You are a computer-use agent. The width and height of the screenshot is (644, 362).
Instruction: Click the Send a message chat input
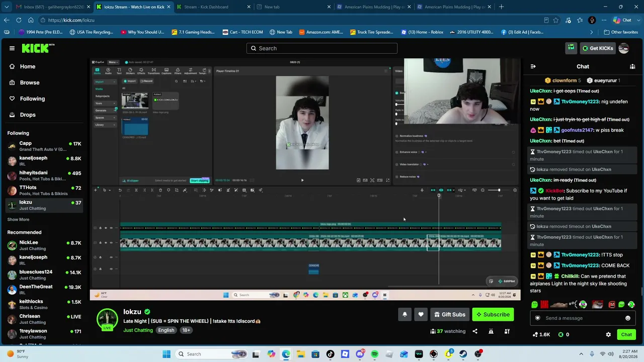[x=583, y=318]
